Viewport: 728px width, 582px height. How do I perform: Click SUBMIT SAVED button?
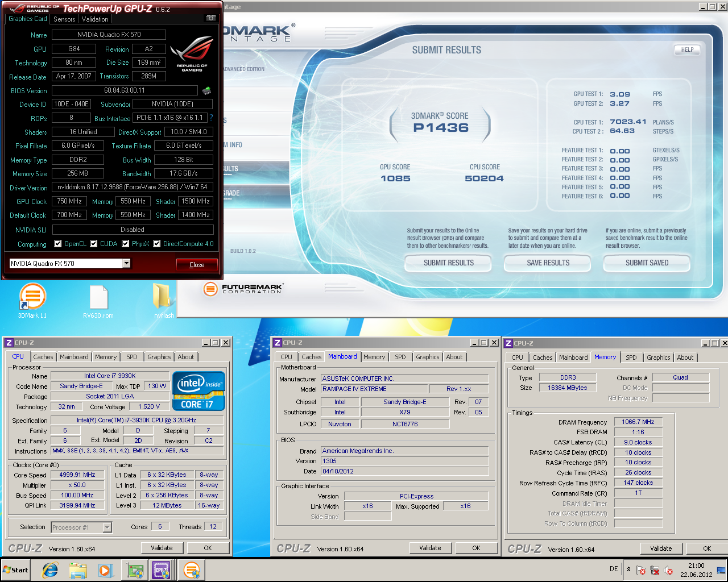(x=647, y=263)
